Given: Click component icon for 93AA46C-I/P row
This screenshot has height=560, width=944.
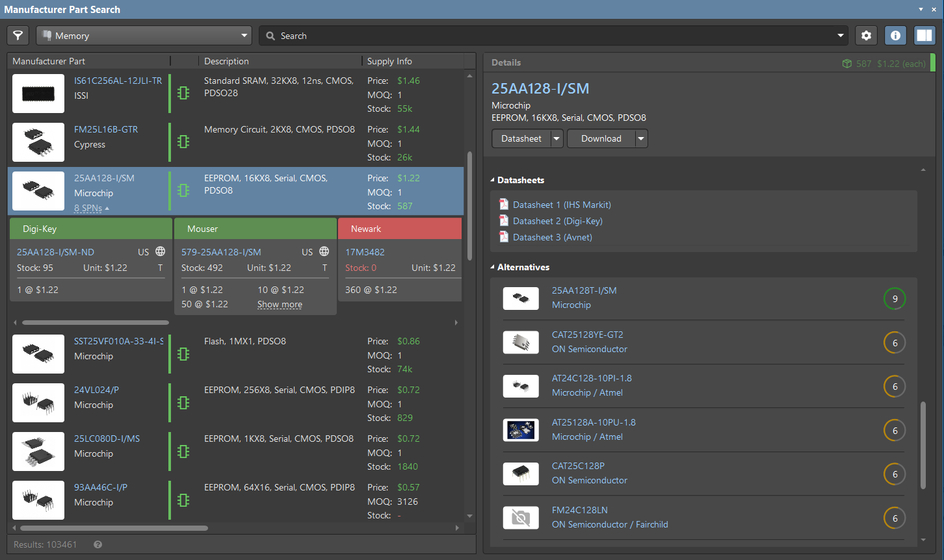Looking at the screenshot, I should (x=183, y=500).
